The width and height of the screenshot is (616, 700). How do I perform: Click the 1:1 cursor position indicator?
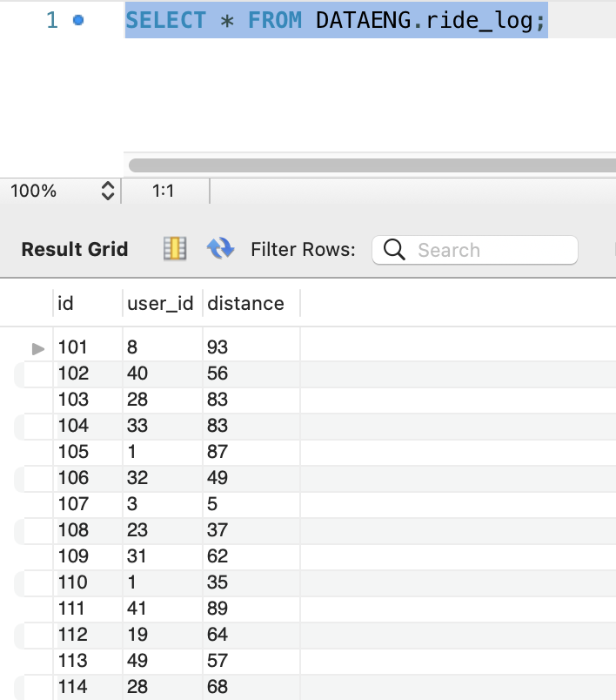pos(164,191)
